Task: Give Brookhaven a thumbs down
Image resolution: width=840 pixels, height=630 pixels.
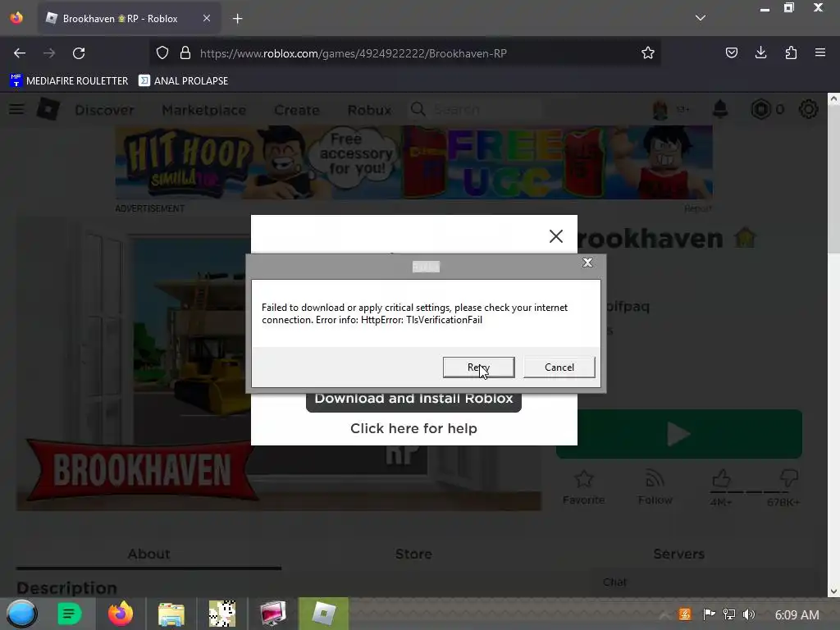Action: [788, 479]
